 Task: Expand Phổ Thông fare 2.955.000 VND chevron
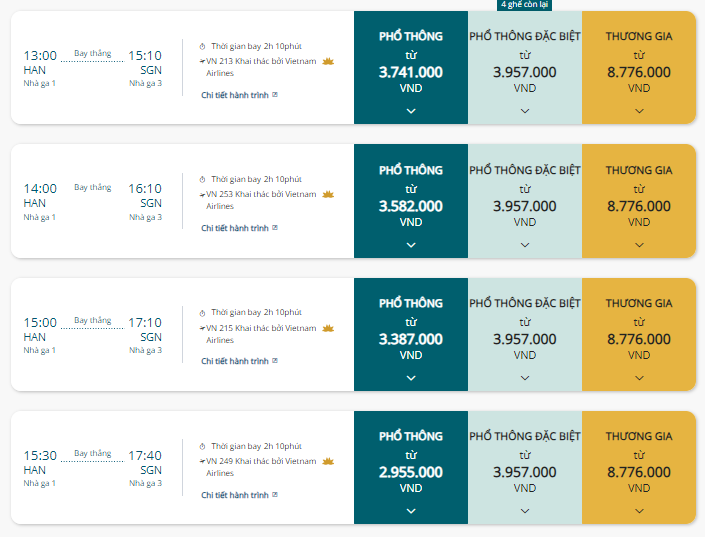pyautogui.click(x=411, y=511)
